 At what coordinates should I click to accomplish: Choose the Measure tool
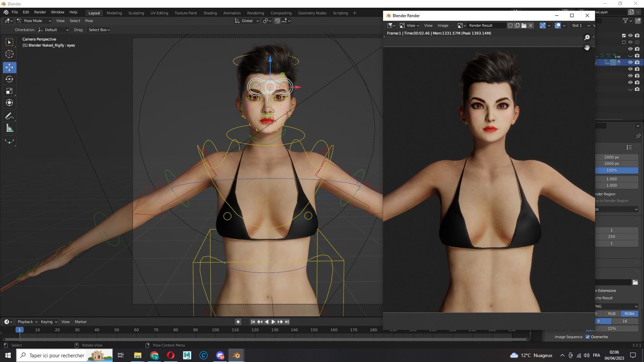pyautogui.click(x=9, y=128)
